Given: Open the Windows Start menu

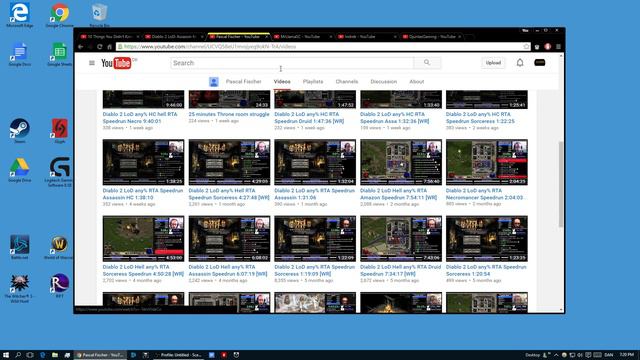Looking at the screenshot, I should (x=6, y=355).
